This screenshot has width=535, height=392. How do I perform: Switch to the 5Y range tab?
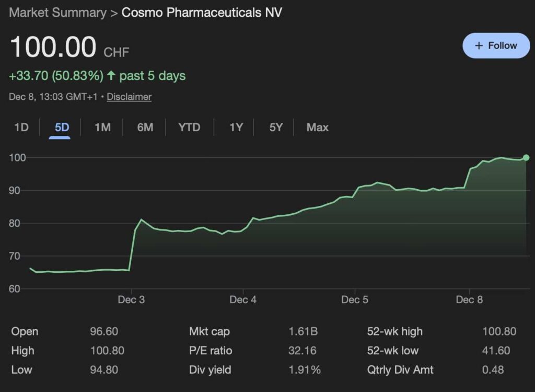(275, 127)
